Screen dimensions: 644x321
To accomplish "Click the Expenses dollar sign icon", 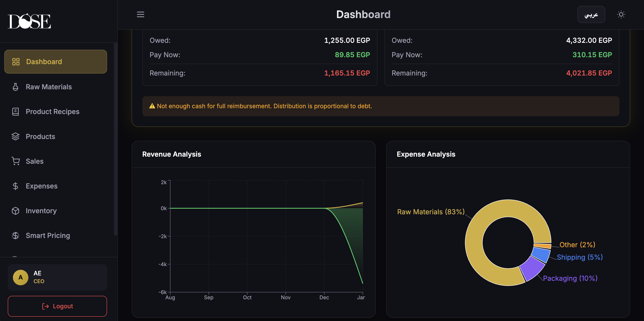I will pyautogui.click(x=15, y=186).
